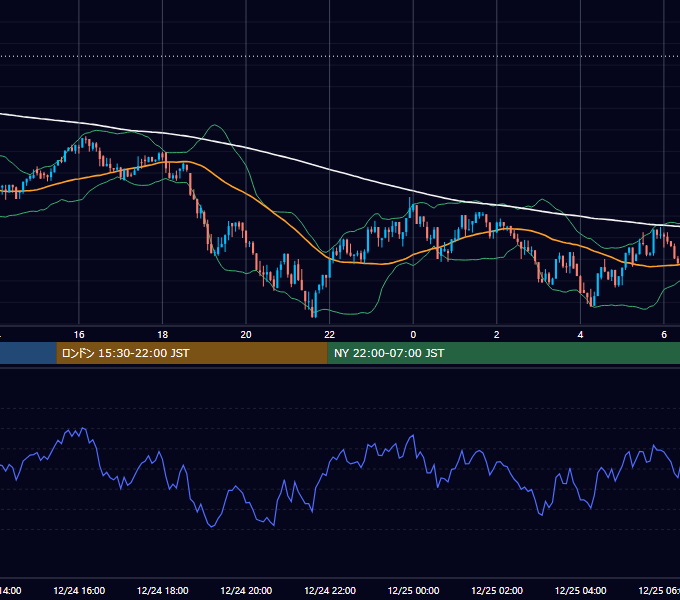Click the 12/24 16:00 date label
This screenshot has width=680, height=600.
pos(79,590)
